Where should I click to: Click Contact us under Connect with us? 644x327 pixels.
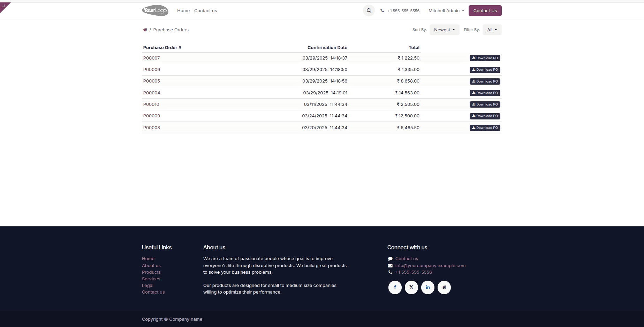[407, 259]
